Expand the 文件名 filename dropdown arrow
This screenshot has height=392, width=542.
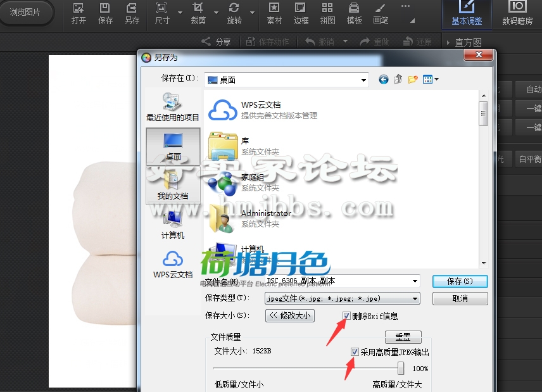tap(415, 281)
